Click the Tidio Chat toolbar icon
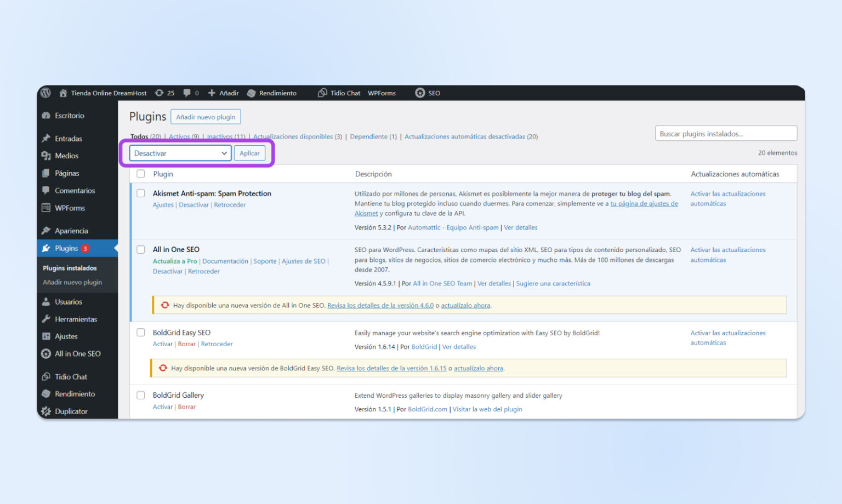The width and height of the screenshot is (842, 504). 322,93
